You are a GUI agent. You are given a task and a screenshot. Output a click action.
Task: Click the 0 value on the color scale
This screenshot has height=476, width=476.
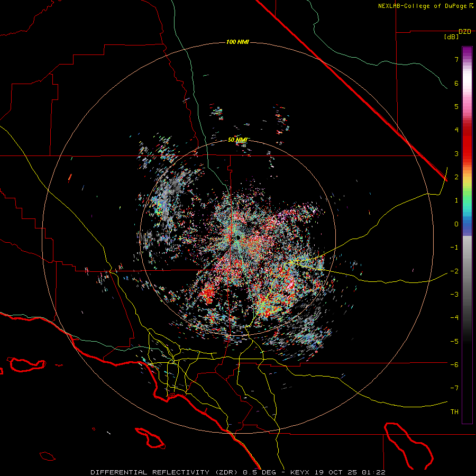(x=456, y=224)
